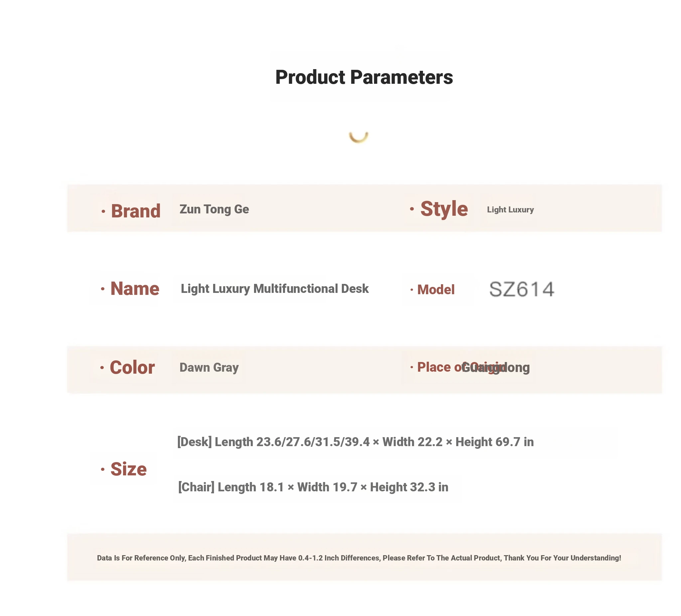681x616 pixels.
Task: Click the Dawn Gray color value
Action: pyautogui.click(x=209, y=367)
